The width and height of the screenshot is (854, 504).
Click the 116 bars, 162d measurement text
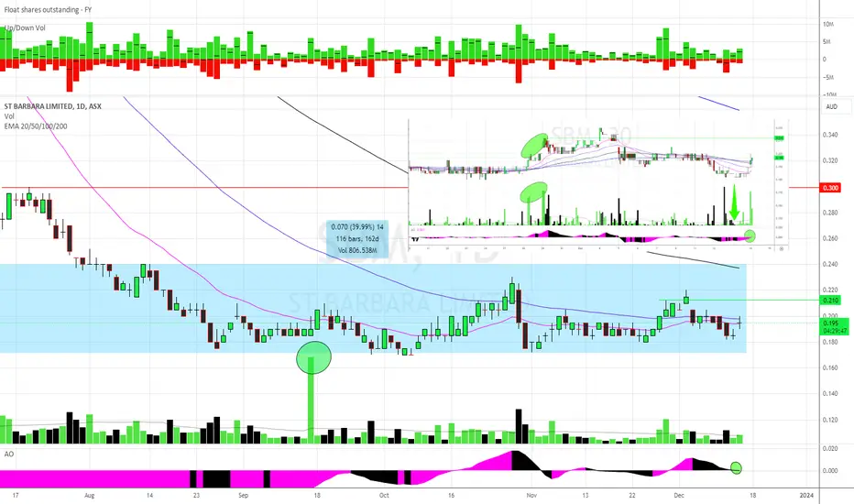pyautogui.click(x=357, y=238)
